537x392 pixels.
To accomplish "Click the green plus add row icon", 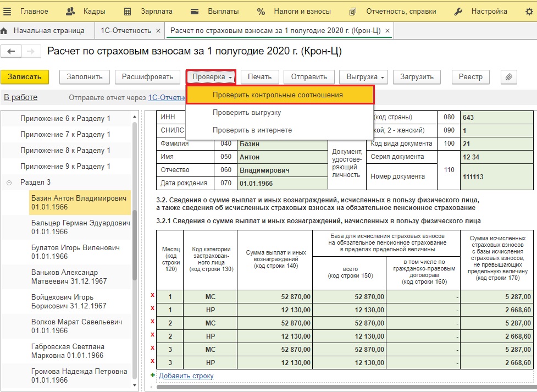I will click(x=153, y=375).
